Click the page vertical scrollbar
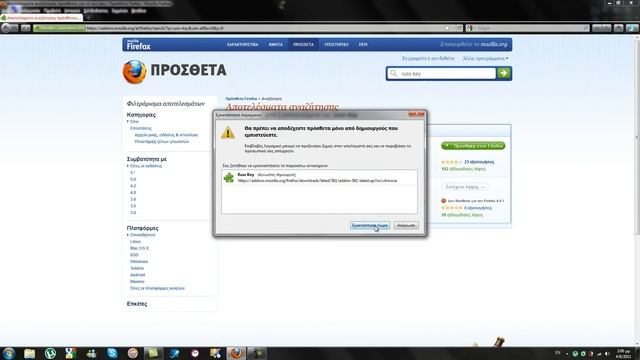The height and width of the screenshot is (360, 640). pyautogui.click(x=637, y=137)
